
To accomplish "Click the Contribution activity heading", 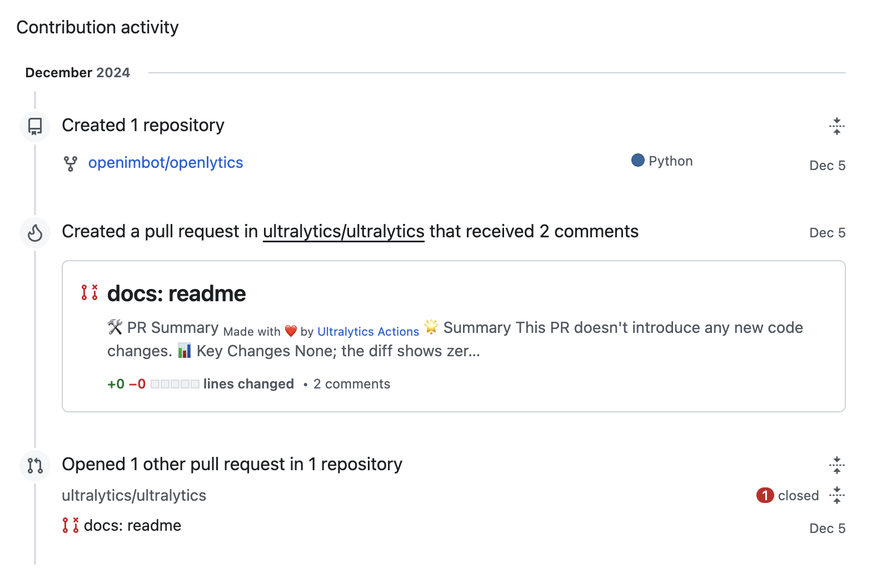I will coord(97,27).
